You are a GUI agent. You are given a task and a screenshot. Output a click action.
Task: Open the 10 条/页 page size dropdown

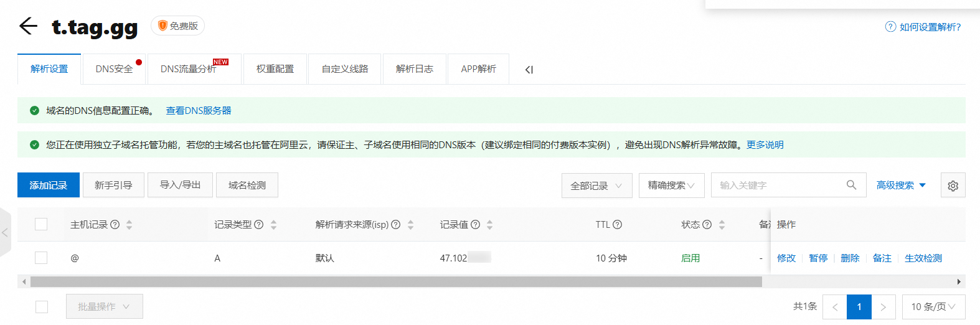pyautogui.click(x=933, y=307)
